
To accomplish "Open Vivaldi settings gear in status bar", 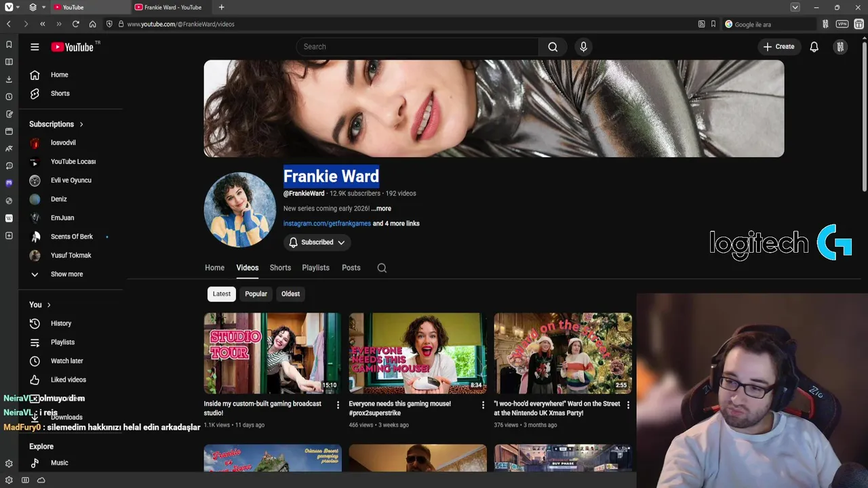I will (9, 480).
